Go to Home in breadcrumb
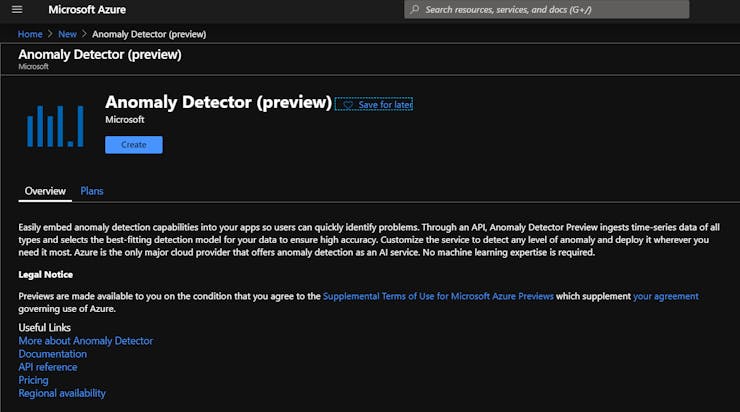Image resolution: width=740 pixels, height=412 pixels. coord(30,34)
